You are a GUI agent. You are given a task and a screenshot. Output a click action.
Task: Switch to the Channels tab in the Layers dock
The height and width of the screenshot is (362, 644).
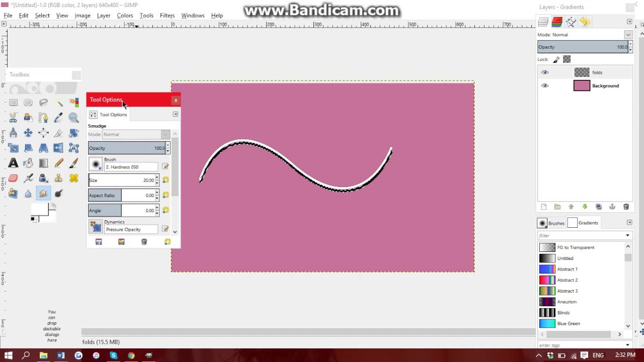[557, 22]
